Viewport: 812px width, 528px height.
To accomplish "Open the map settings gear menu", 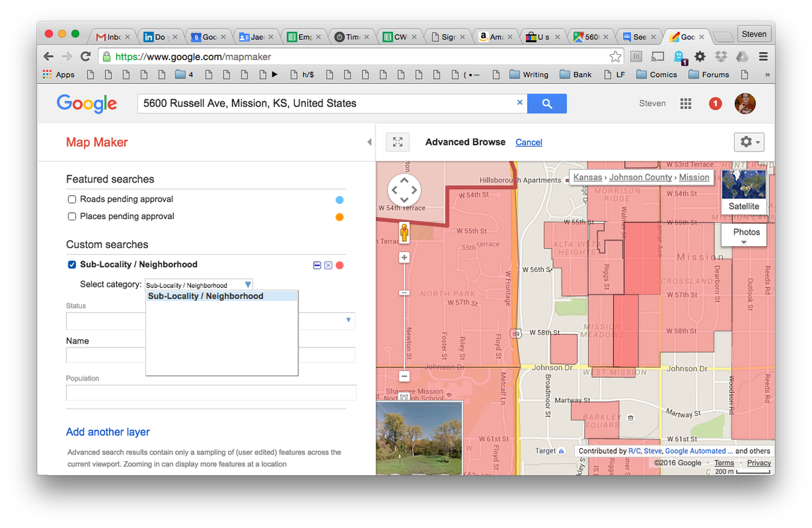I will tap(749, 142).
